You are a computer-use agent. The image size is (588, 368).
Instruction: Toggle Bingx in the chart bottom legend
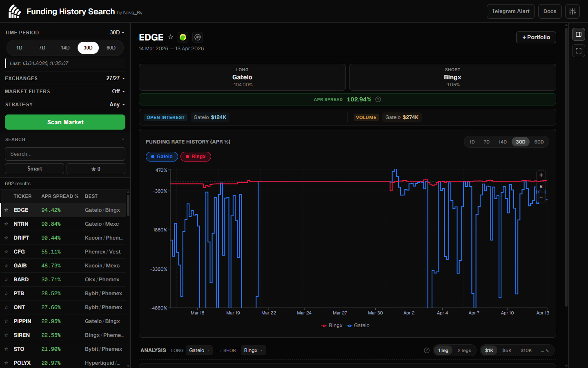pyautogui.click(x=332, y=325)
